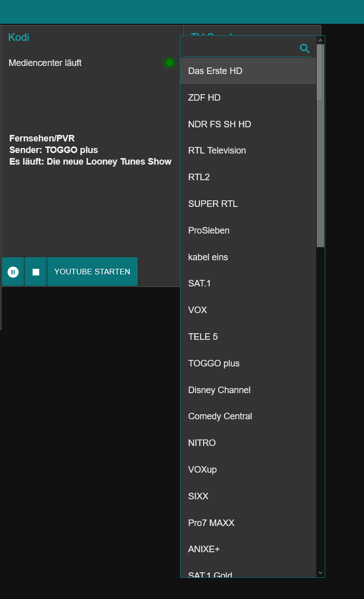Choose Comedy Central channel
This screenshot has height=599, width=364.
tap(248, 416)
